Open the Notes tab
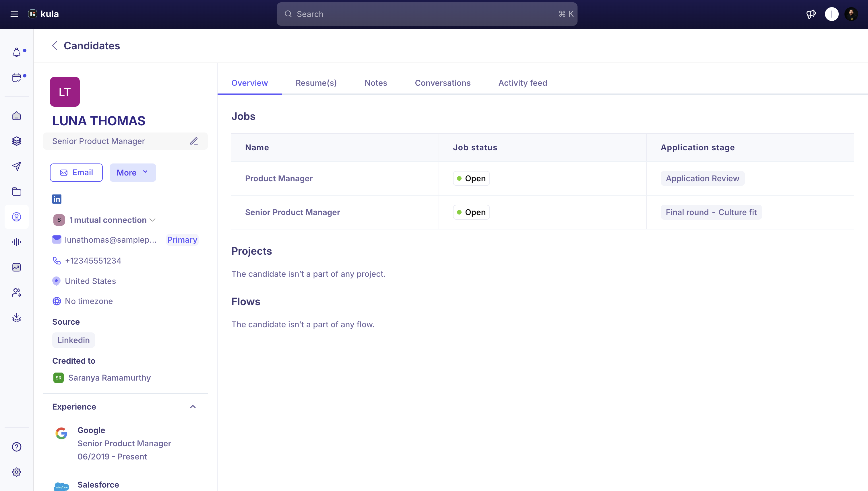The height and width of the screenshot is (491, 868). click(376, 83)
